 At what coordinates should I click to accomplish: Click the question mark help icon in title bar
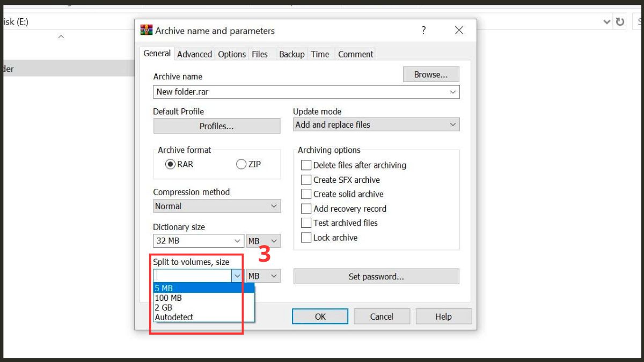pyautogui.click(x=423, y=31)
